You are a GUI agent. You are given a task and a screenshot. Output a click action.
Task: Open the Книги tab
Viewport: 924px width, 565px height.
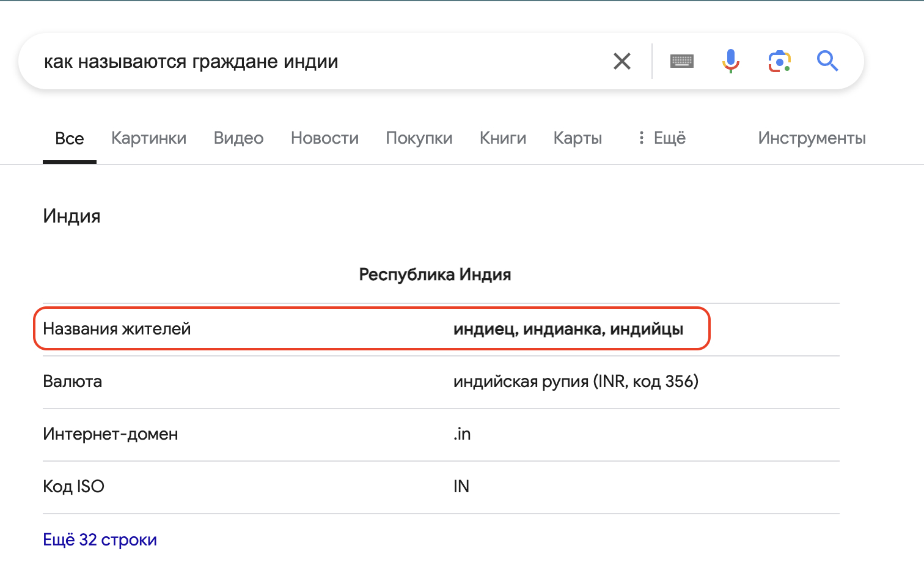point(502,138)
